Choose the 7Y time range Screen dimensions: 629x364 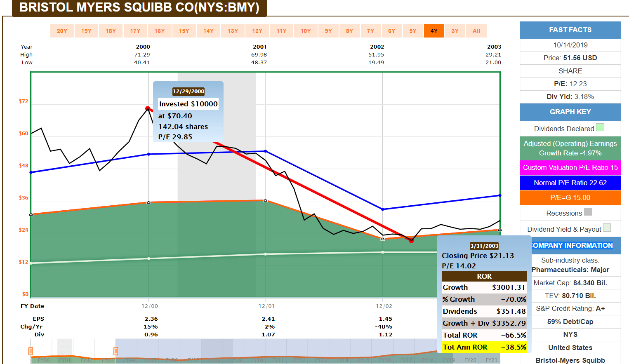[370, 31]
